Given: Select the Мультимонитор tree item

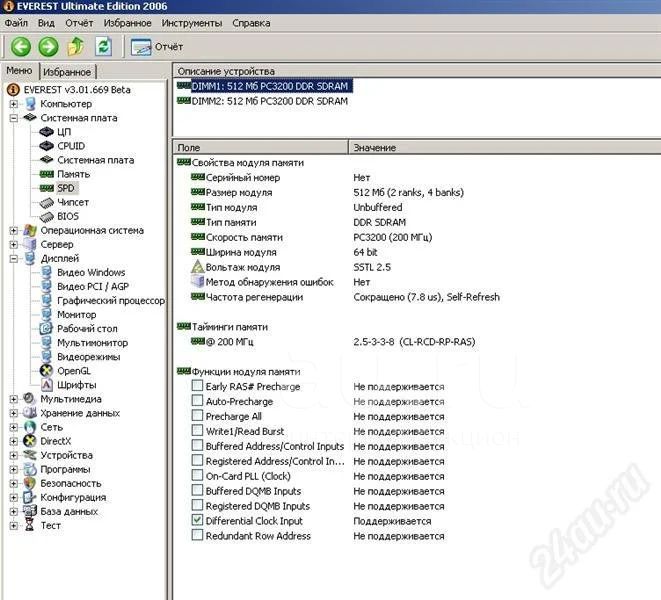Looking at the screenshot, I should (x=92, y=343).
